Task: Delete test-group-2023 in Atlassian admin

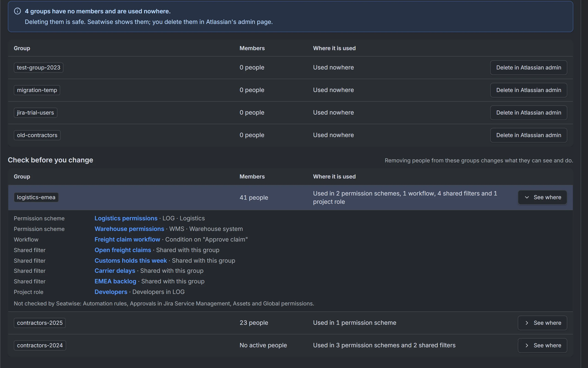Action: (x=529, y=67)
